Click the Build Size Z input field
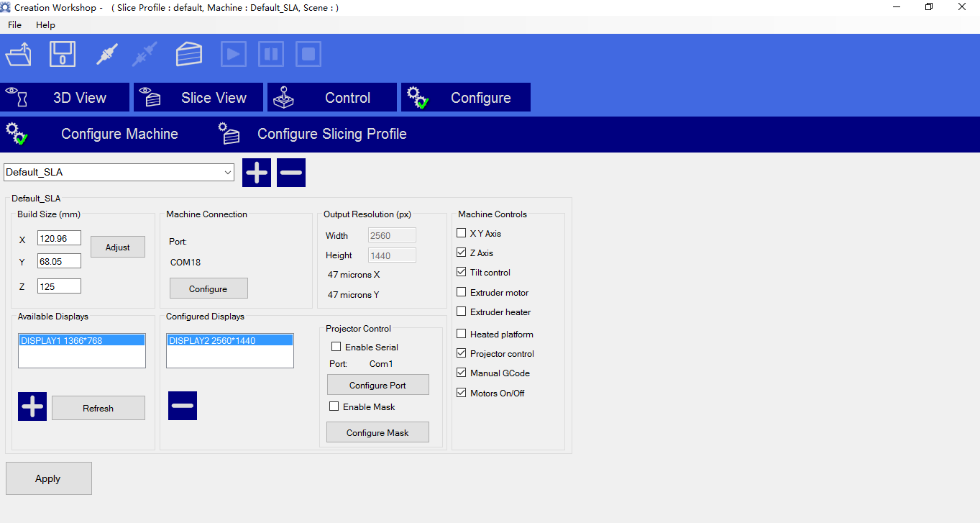Image resolution: width=980 pixels, height=523 pixels. click(x=59, y=286)
